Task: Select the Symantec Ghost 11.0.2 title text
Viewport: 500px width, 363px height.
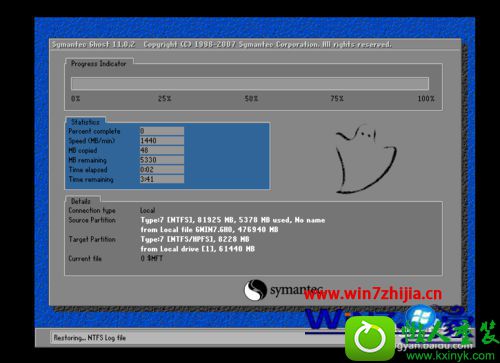Action: pos(93,44)
